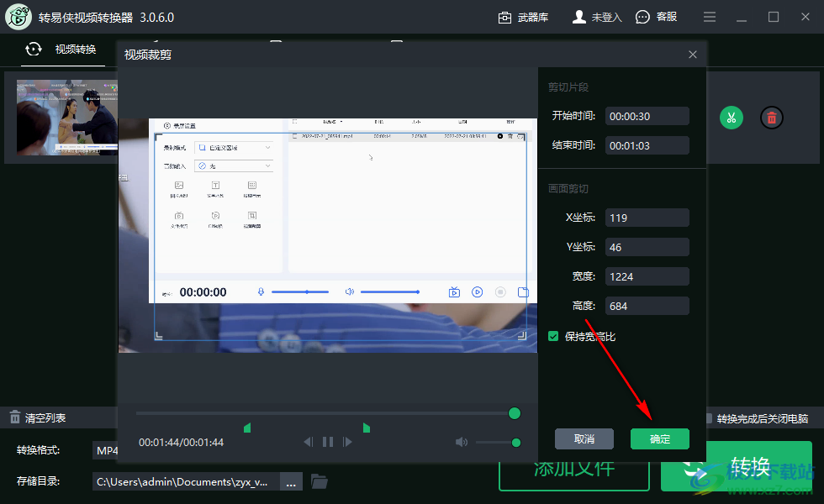The width and height of the screenshot is (824, 504).
Task: Adjust the volume slider handle
Action: tap(516, 443)
